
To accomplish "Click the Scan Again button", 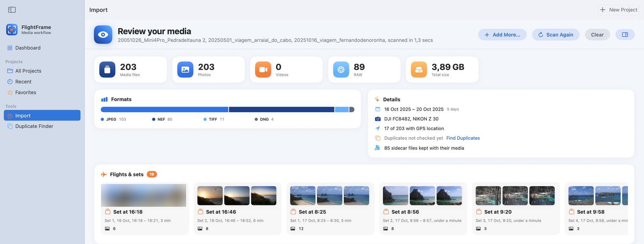I will 555,35.
